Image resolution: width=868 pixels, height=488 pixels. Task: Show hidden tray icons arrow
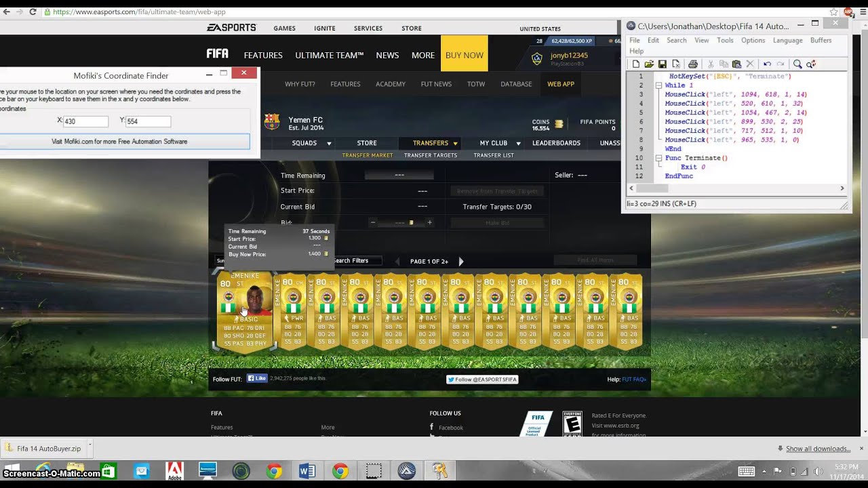[x=765, y=471]
